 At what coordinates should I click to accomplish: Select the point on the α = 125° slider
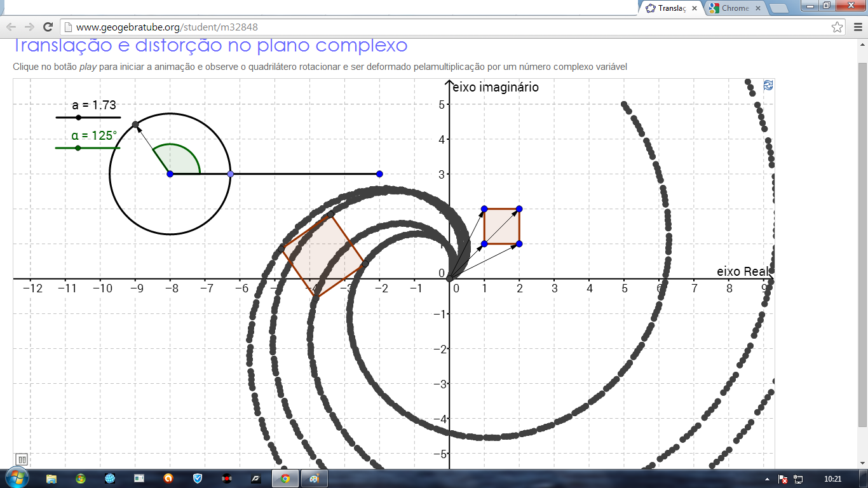click(x=79, y=147)
